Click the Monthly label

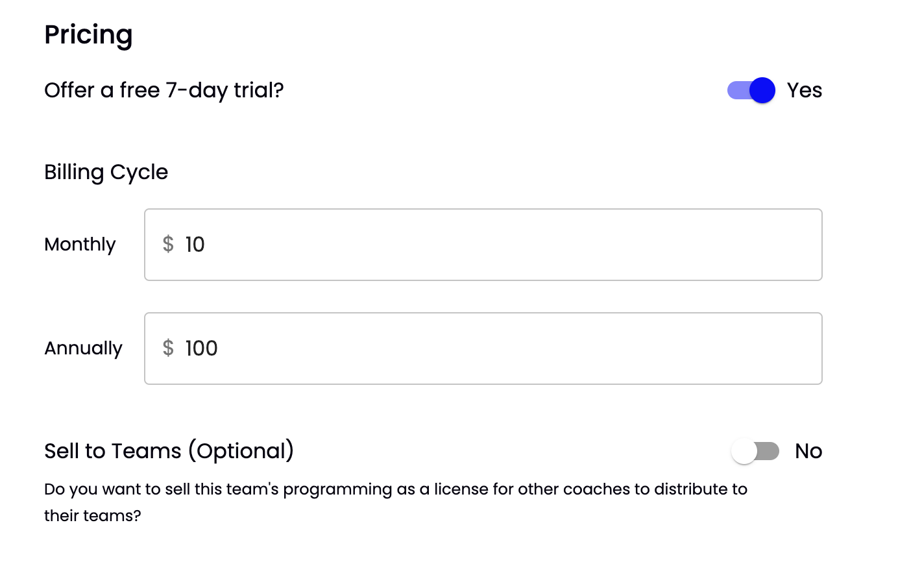pos(79,245)
